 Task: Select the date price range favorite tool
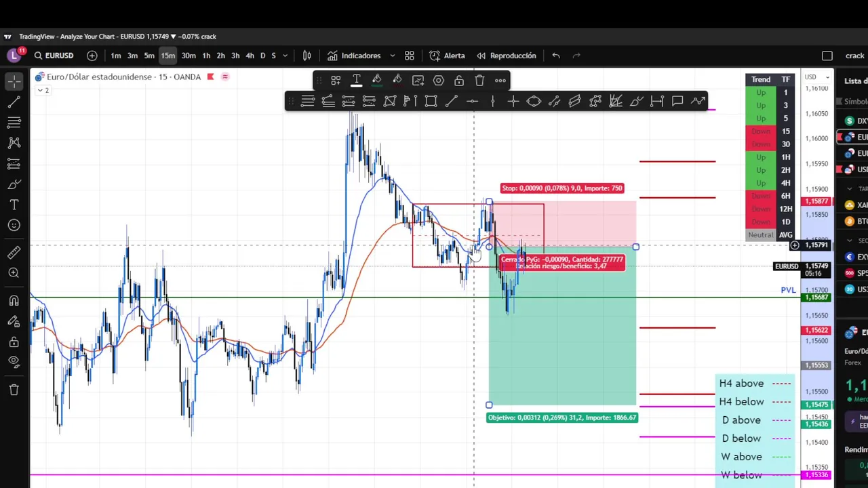656,102
